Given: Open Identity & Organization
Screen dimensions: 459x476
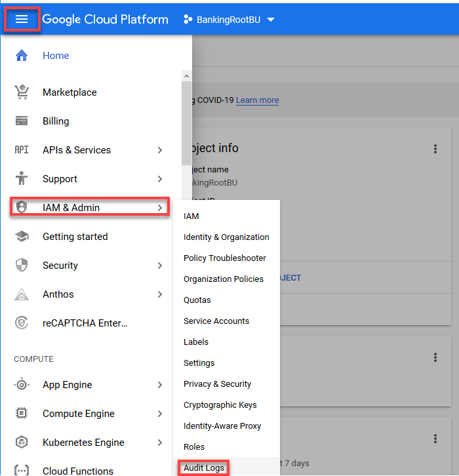Looking at the screenshot, I should pos(226,237).
